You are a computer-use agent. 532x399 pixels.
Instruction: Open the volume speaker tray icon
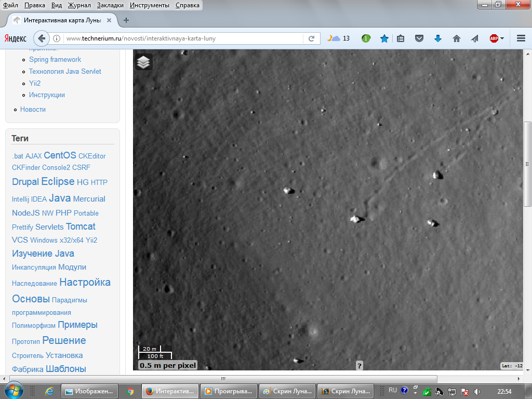477,392
